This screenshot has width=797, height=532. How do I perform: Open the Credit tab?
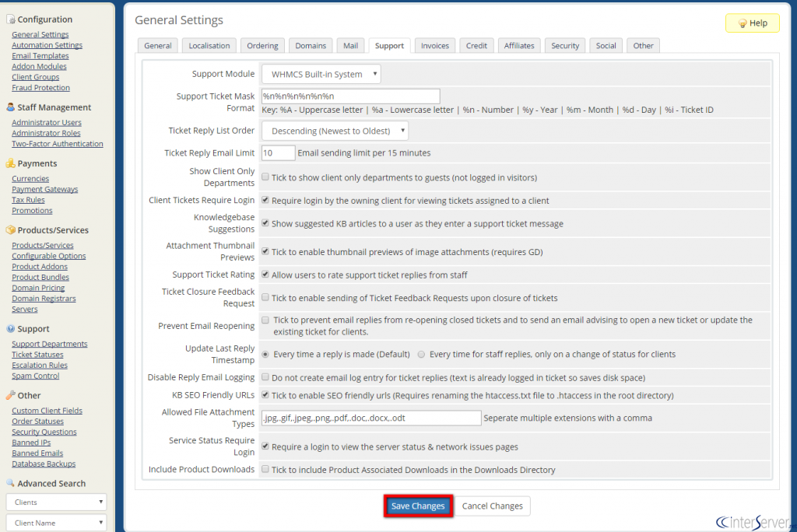[477, 46]
